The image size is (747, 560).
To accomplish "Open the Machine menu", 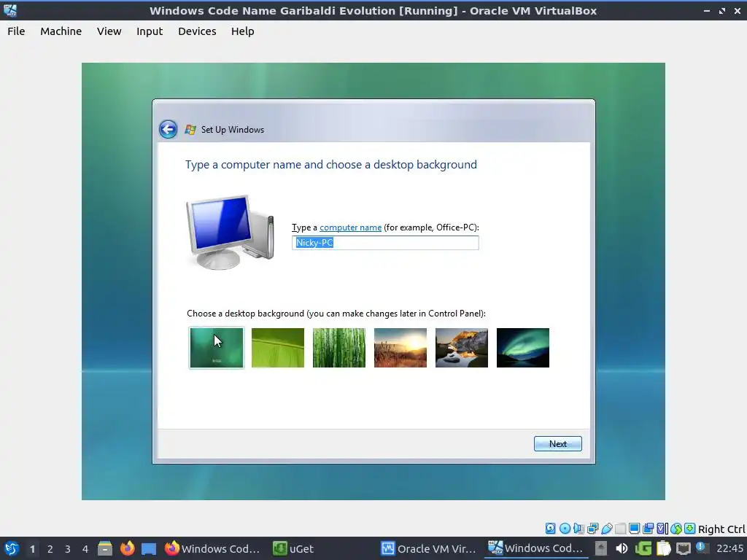I will 61,31.
